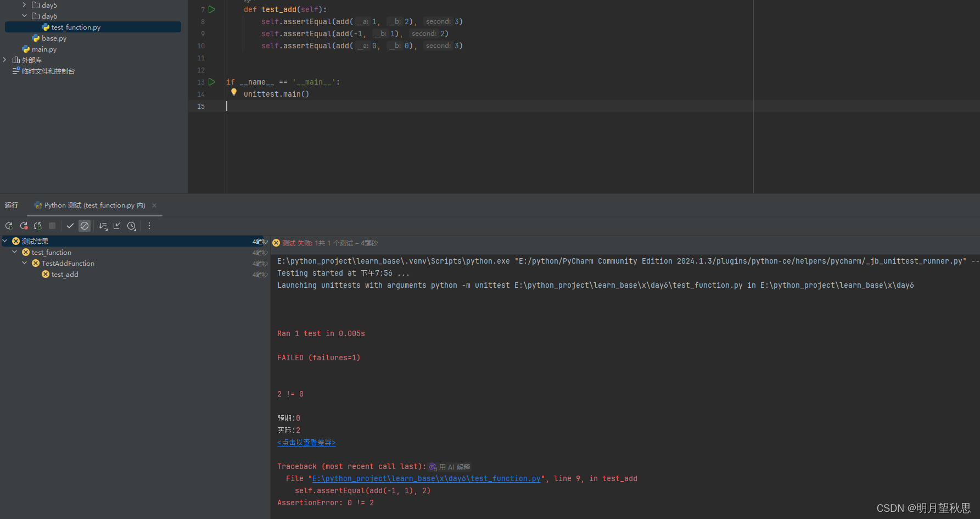
Task: Click 用 AI 解释 button
Action: [x=450, y=467]
